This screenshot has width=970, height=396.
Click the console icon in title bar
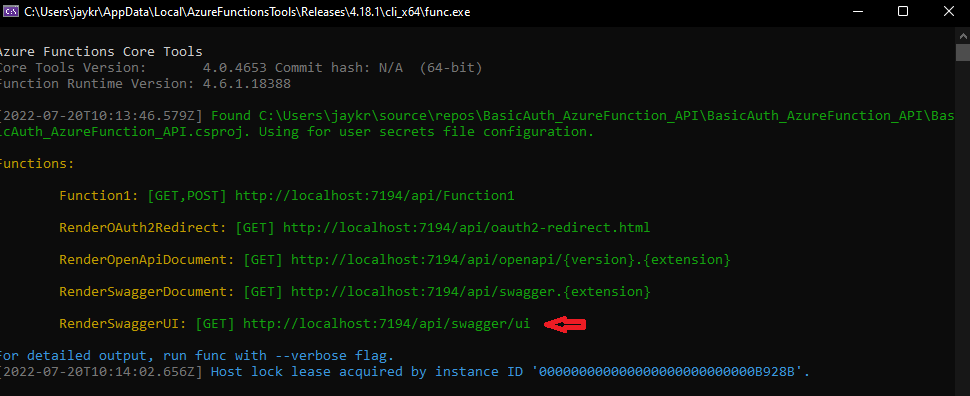click(11, 12)
